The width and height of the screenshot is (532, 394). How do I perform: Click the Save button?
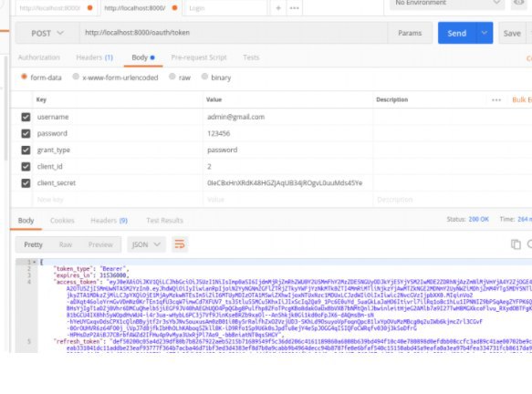tap(512, 33)
